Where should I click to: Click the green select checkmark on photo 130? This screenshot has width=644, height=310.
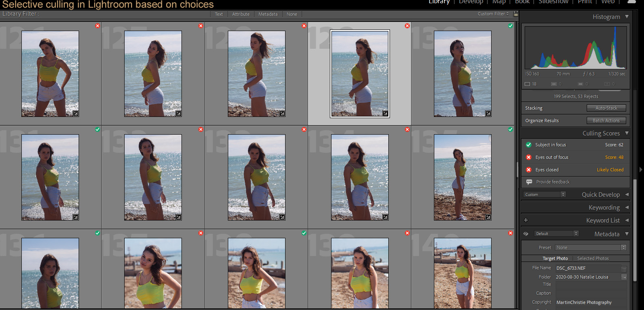(x=510, y=26)
